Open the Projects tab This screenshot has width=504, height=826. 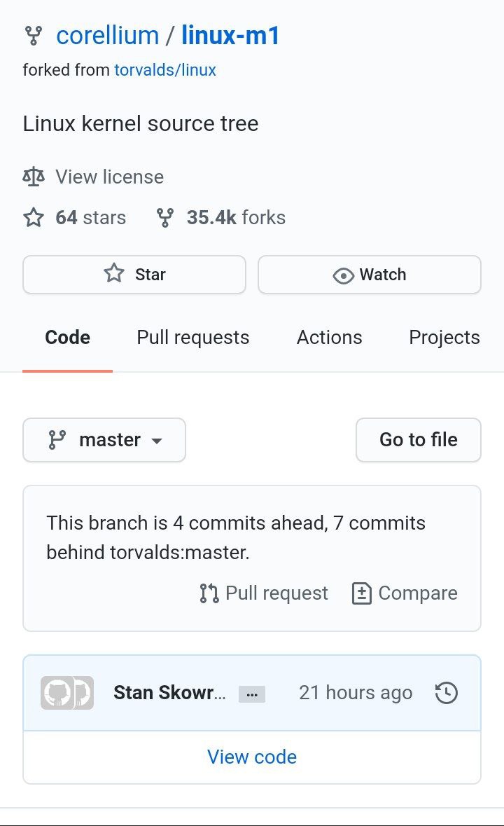pyautogui.click(x=444, y=337)
